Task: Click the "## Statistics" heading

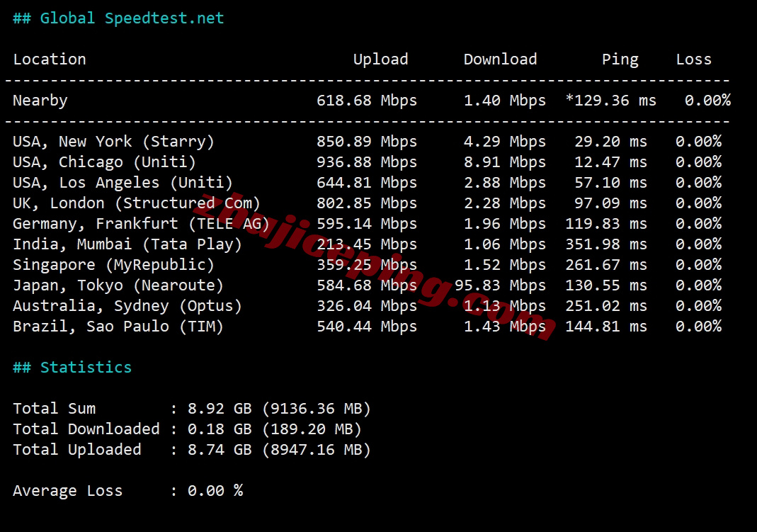Action: pyautogui.click(x=72, y=368)
